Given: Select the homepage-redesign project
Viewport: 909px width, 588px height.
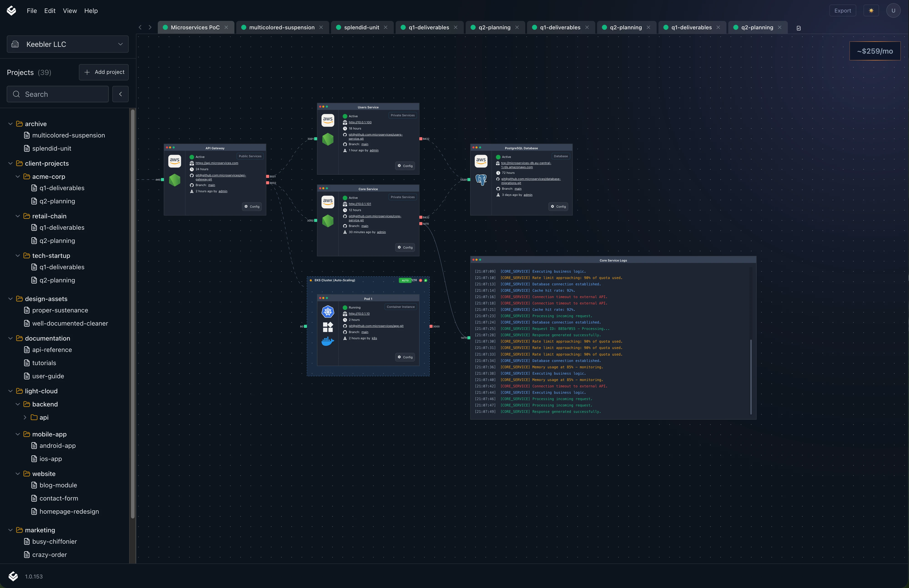Looking at the screenshot, I should click(69, 511).
